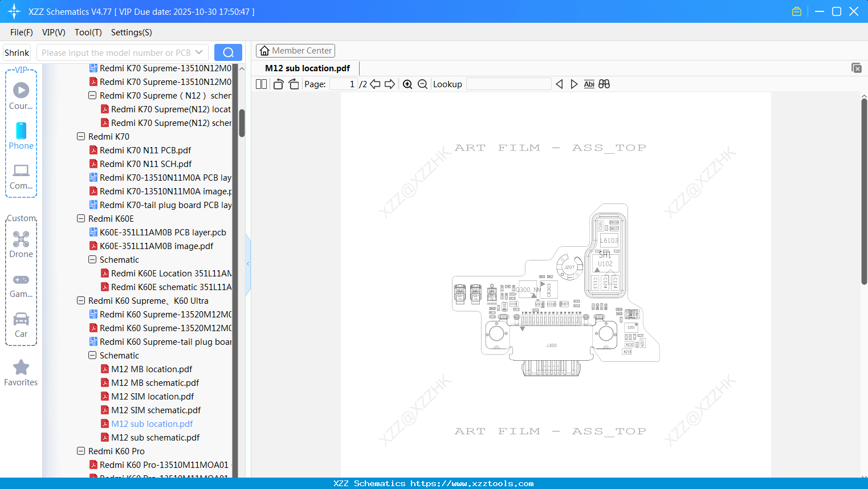This screenshot has height=489, width=868.
Task: Open M12 MB location.pdf
Action: 152,369
